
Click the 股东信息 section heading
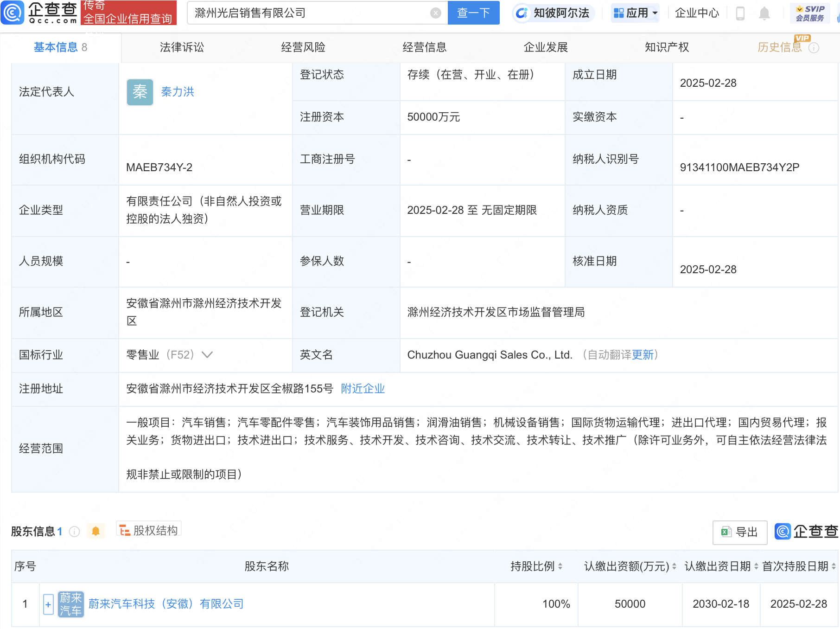pyautogui.click(x=33, y=532)
